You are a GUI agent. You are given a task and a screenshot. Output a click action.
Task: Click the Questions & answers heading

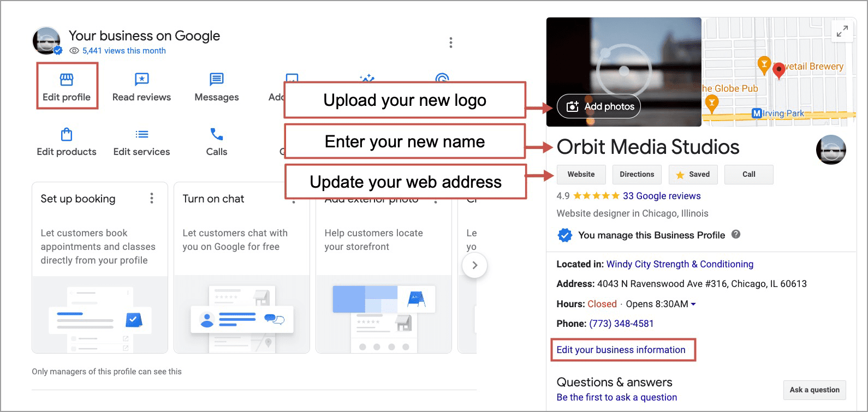(x=614, y=382)
